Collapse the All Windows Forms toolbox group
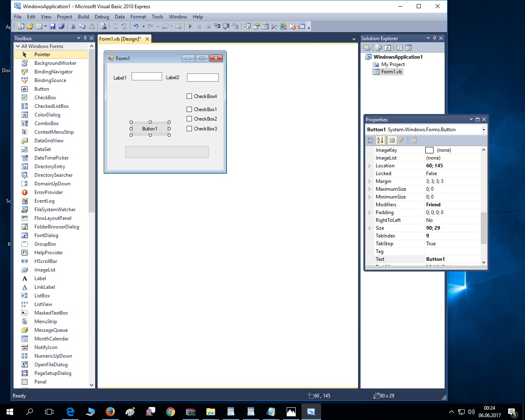The image size is (525, 420). 18,46
